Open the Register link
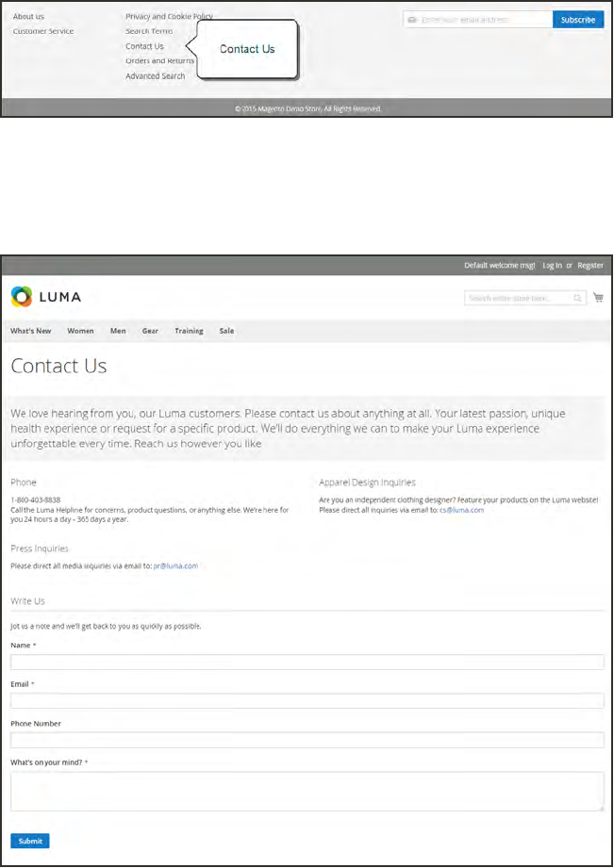 pos(590,266)
